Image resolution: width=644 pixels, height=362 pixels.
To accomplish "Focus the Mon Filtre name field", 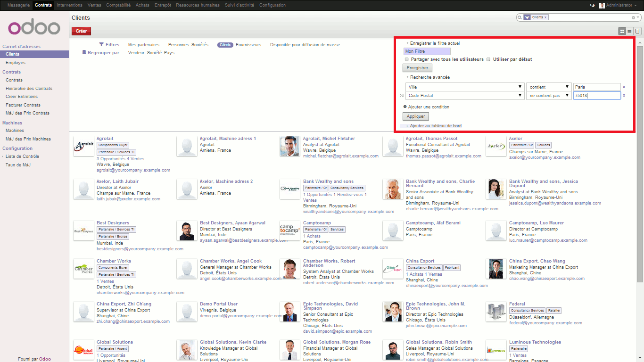I will [x=427, y=51].
